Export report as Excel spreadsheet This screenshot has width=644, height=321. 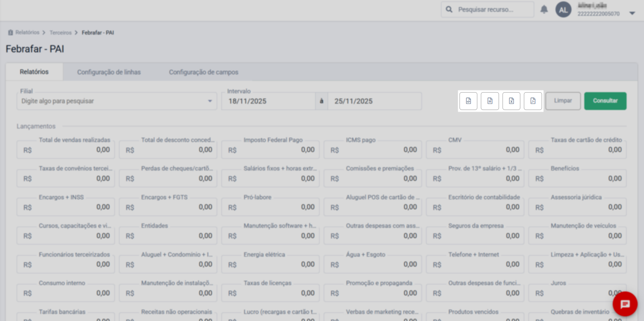(511, 101)
